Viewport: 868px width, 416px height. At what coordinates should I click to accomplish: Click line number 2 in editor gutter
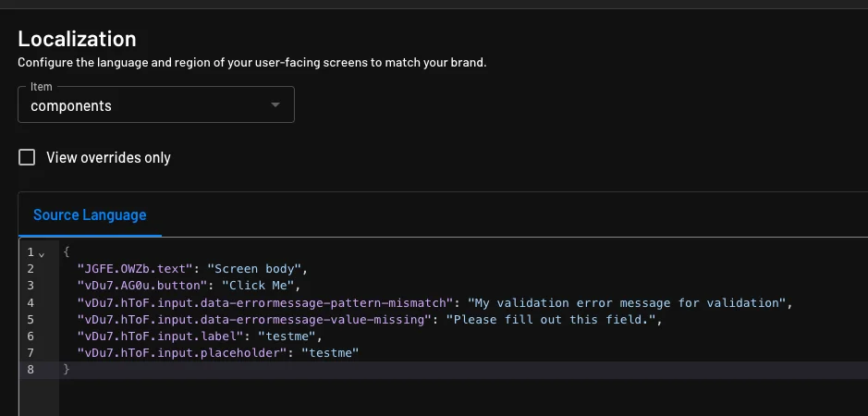31,269
